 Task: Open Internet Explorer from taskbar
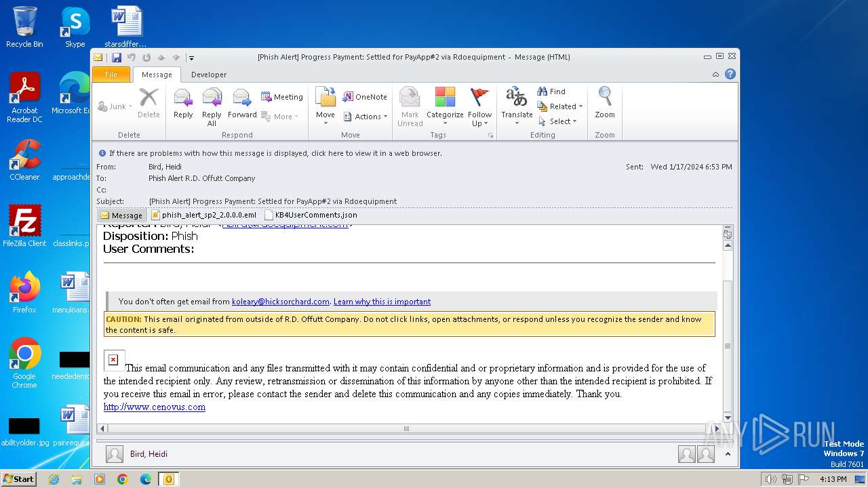coord(54,479)
